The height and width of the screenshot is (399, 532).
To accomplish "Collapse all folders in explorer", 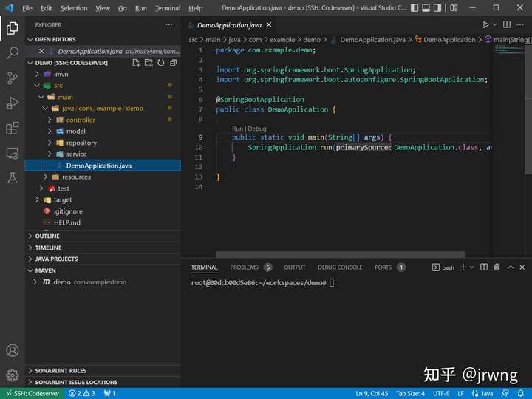I will (174, 63).
